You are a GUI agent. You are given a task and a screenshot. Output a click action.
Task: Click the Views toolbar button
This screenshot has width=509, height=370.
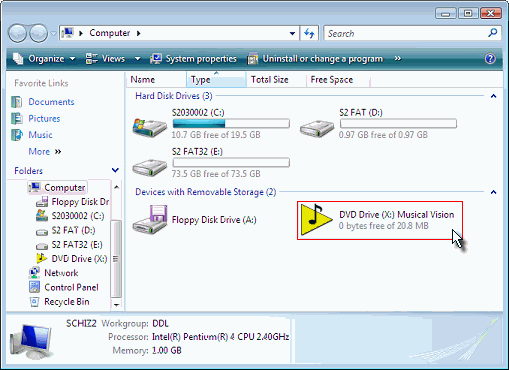pos(105,59)
